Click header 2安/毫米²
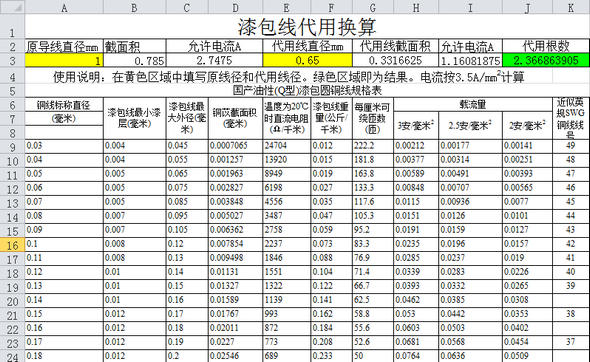The height and width of the screenshot is (362, 590). pos(527,125)
